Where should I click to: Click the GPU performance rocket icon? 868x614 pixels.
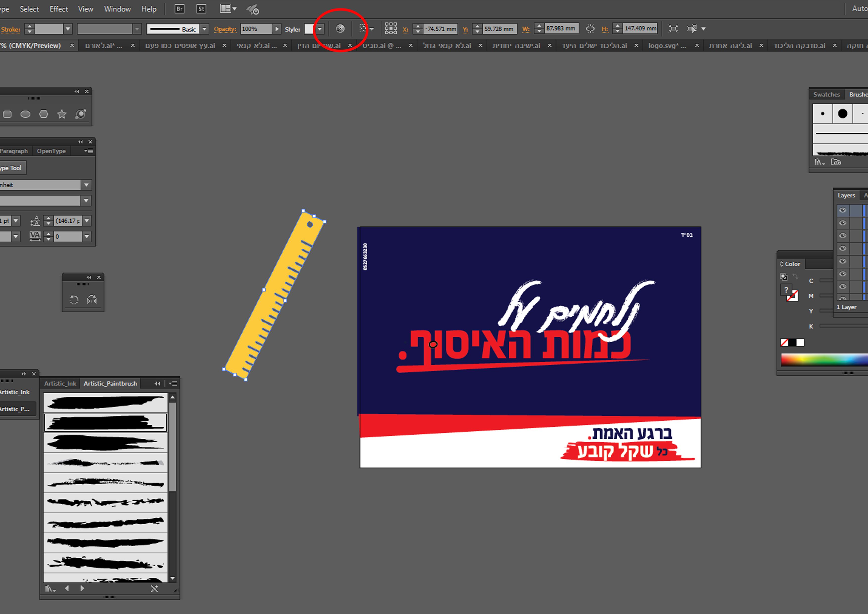[x=253, y=9]
